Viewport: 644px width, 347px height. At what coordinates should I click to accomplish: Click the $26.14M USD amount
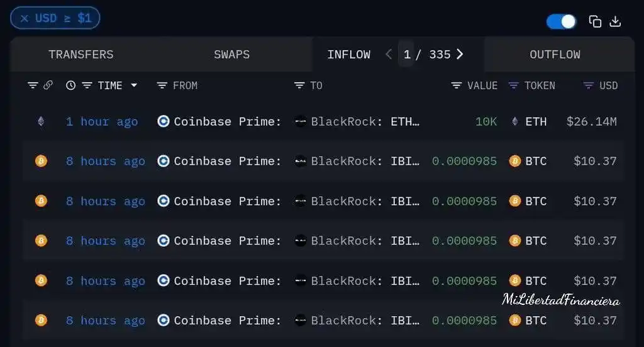coord(591,121)
